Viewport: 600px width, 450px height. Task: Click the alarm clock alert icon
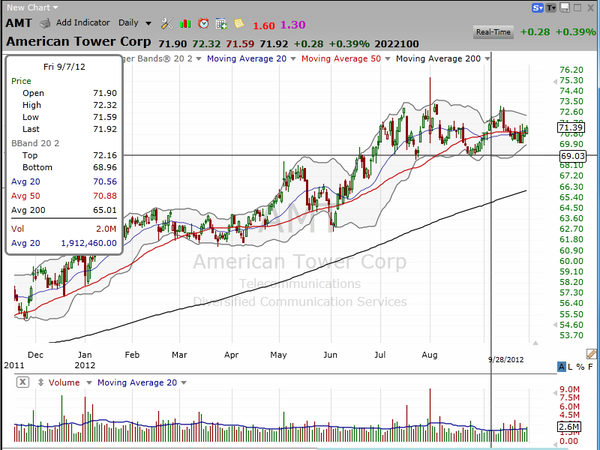204,24
